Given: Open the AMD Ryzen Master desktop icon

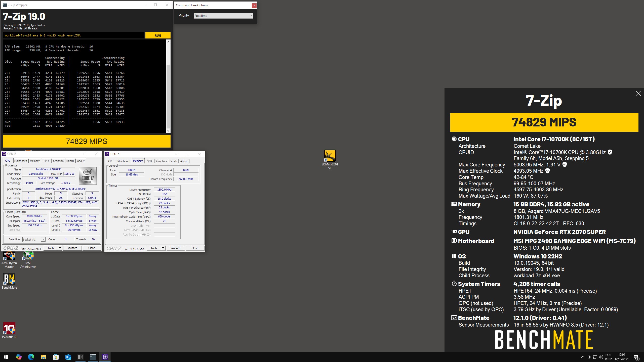Looking at the screenshot, I should coord(9,260).
